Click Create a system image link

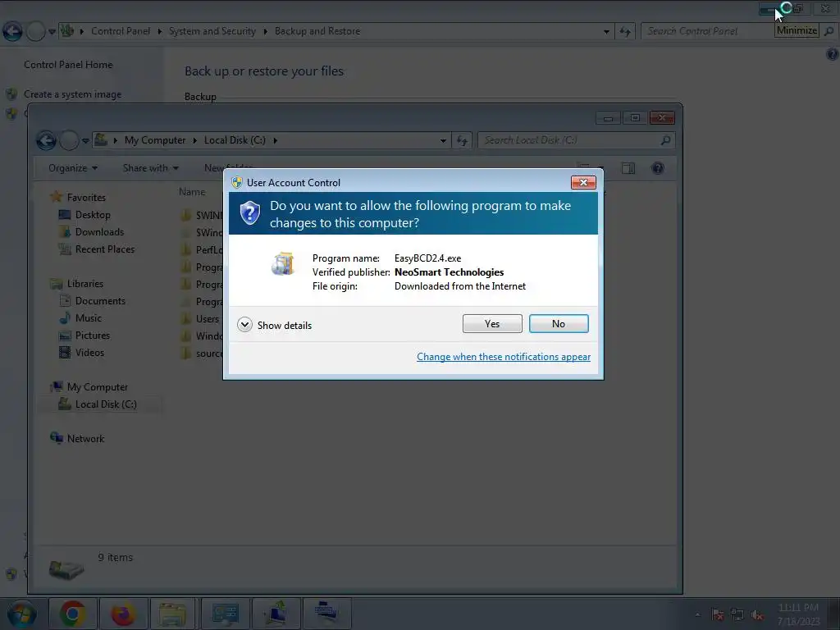tap(72, 94)
